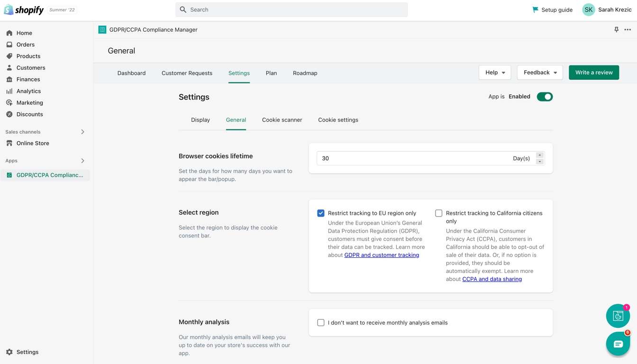This screenshot has height=364, width=637.
Task: Follow the GDPR and customer tracking link
Action: (382, 255)
